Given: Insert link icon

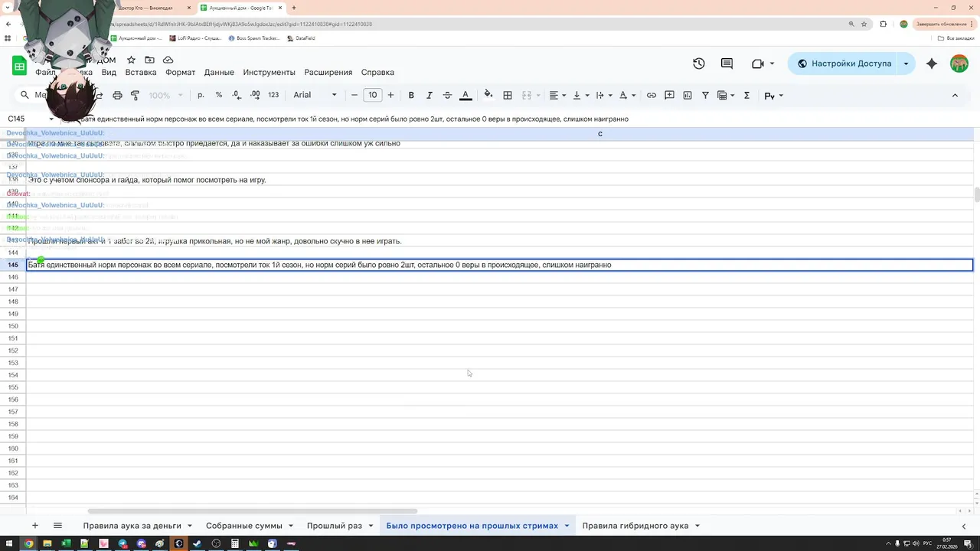Looking at the screenshot, I should click(x=652, y=95).
